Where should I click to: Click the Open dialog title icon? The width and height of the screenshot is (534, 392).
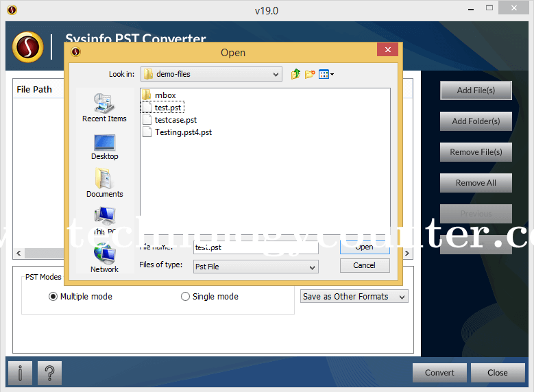click(75, 52)
